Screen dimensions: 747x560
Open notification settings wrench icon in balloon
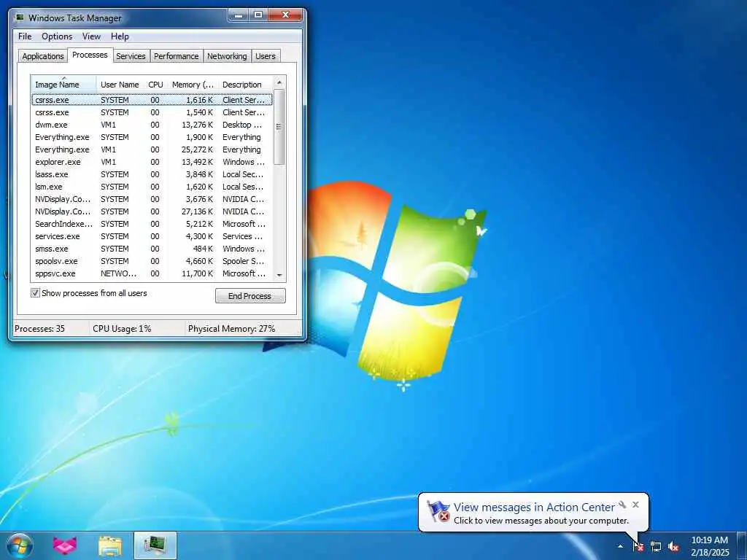pos(622,505)
